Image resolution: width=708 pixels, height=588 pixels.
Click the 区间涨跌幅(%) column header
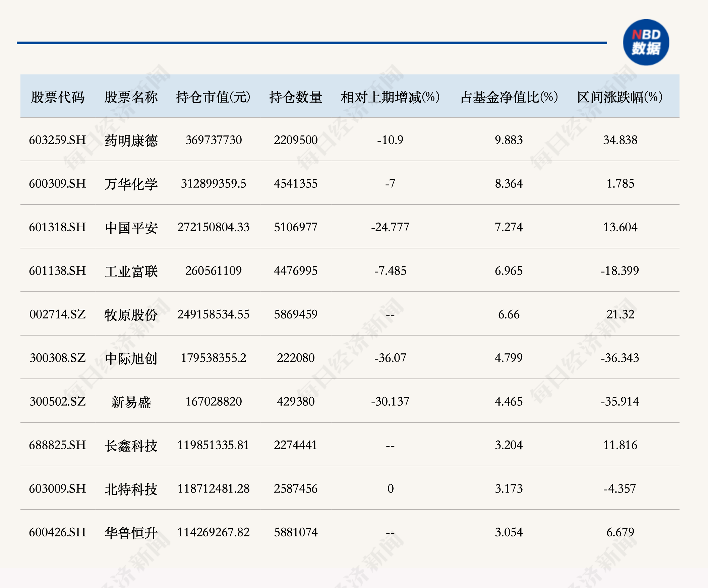[620, 97]
